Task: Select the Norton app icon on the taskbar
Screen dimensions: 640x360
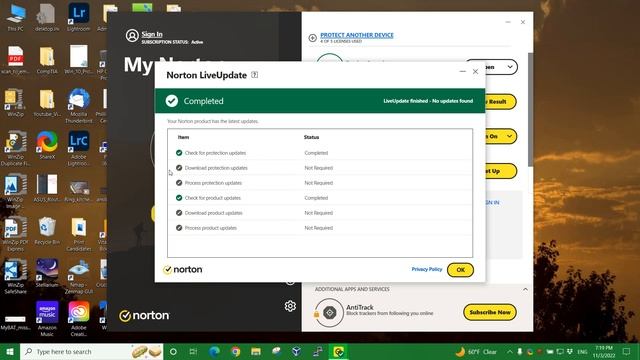Action: [338, 351]
